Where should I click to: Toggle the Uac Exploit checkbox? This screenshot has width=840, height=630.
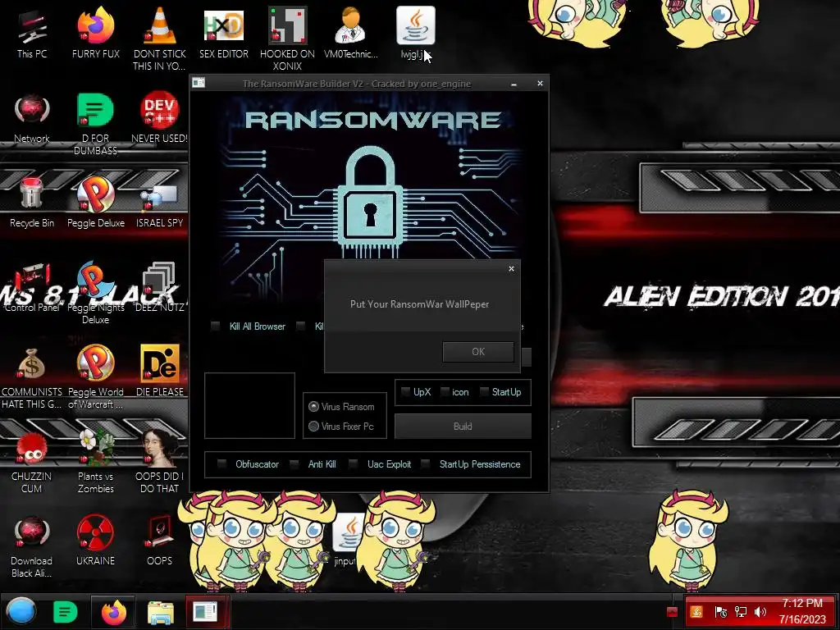tap(353, 464)
